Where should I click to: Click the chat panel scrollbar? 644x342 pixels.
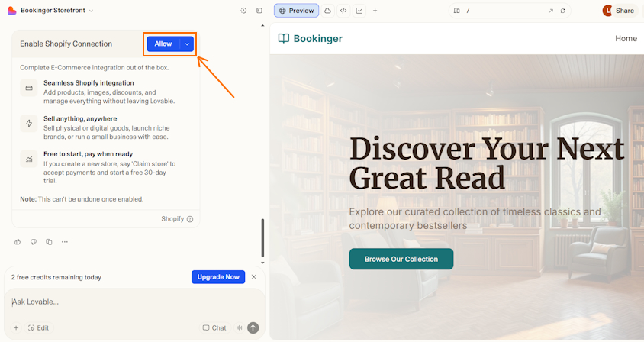[x=262, y=237]
